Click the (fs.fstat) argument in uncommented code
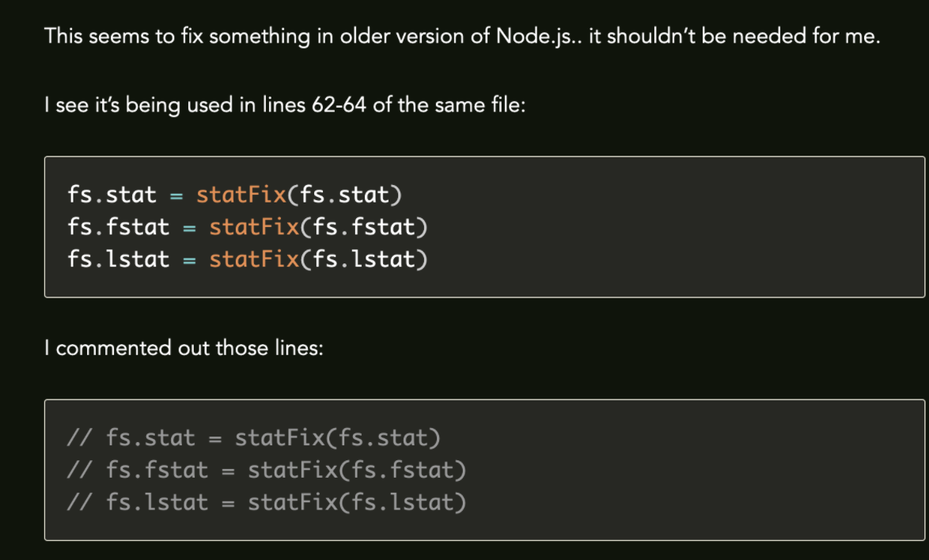 (x=364, y=227)
